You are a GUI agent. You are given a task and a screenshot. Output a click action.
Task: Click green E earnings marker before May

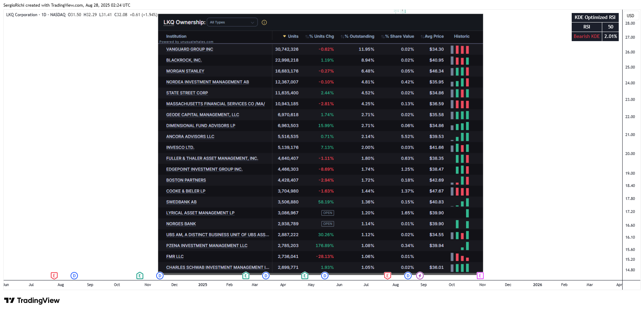(305, 276)
